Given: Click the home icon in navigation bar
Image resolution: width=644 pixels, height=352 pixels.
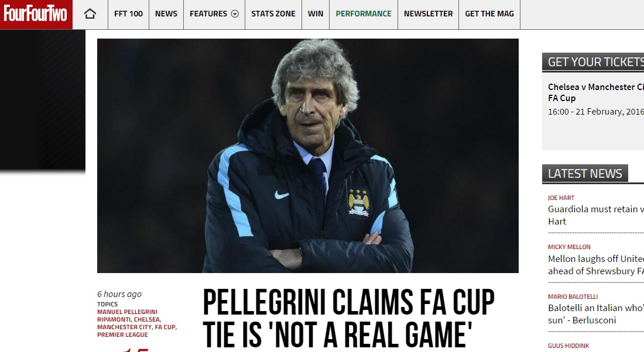Looking at the screenshot, I should click(x=90, y=14).
